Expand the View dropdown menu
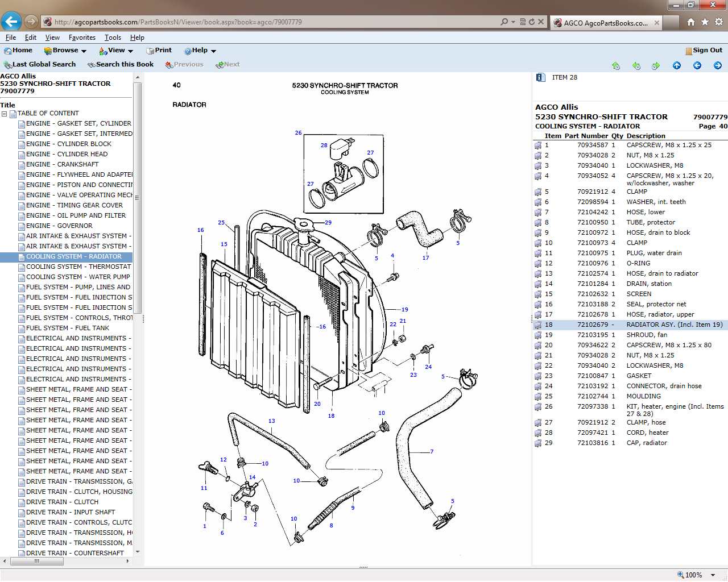Viewport: 728px width, 582px height. pyautogui.click(x=116, y=51)
